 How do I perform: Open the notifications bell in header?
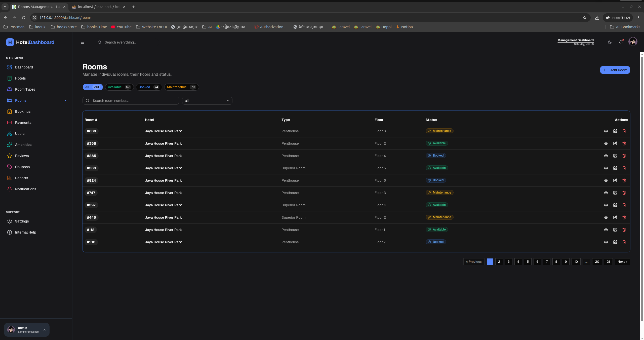click(621, 42)
